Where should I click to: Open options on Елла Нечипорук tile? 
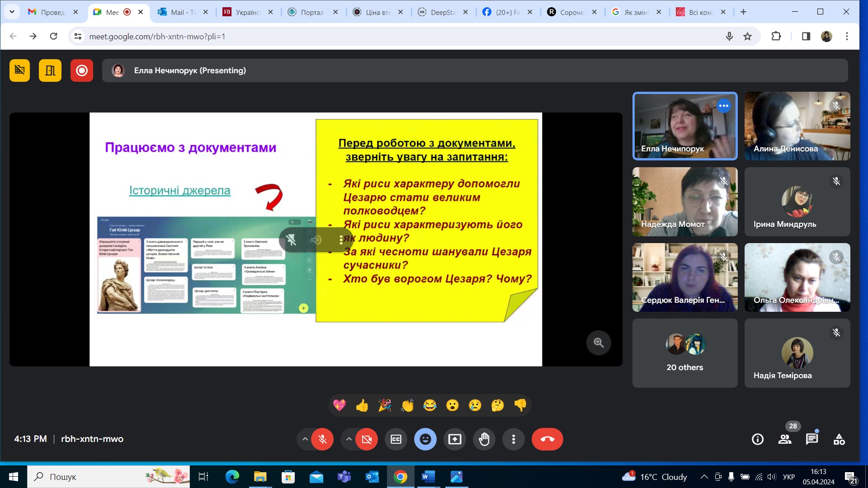pyautogui.click(x=724, y=106)
